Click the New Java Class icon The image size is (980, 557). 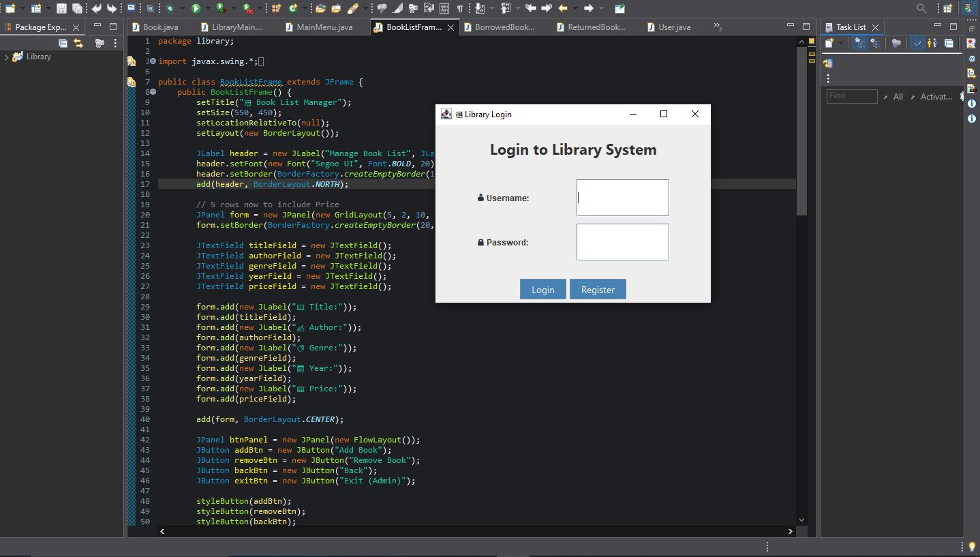tap(293, 8)
